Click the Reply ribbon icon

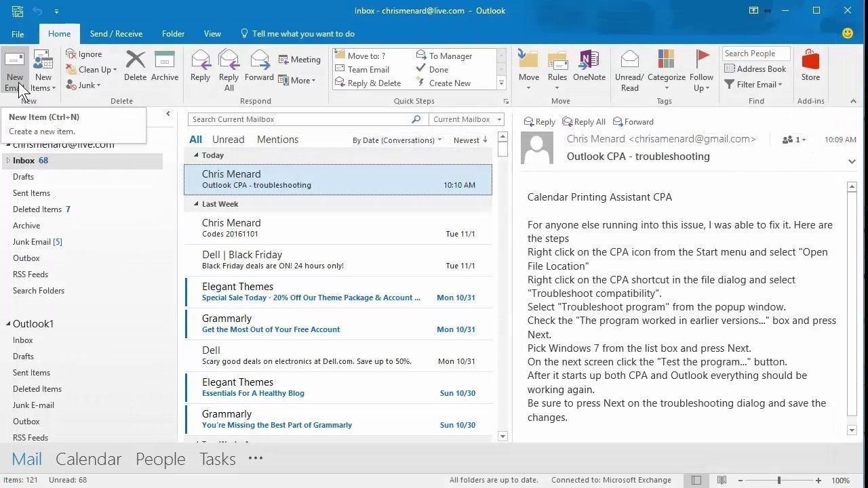coord(200,60)
